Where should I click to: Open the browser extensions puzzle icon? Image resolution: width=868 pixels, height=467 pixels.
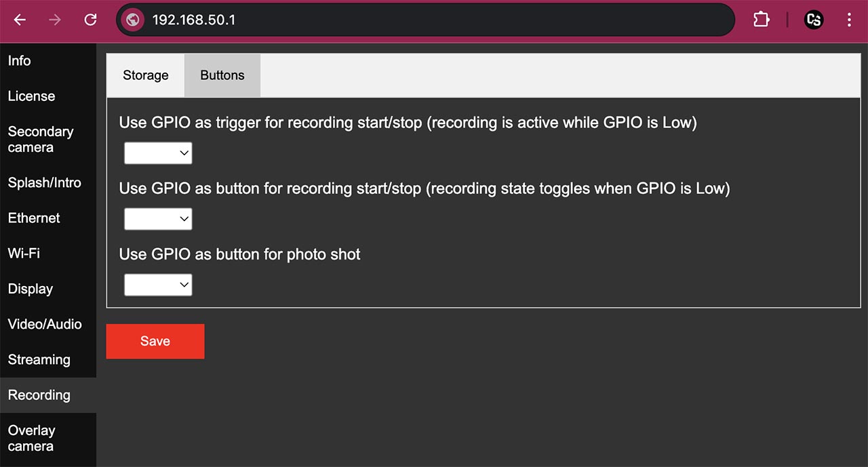coord(761,20)
